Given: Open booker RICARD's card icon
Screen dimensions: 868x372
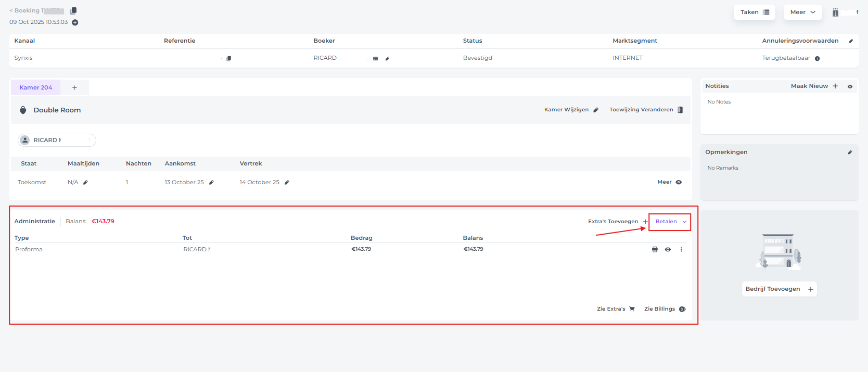Looking at the screenshot, I should 375,59.
